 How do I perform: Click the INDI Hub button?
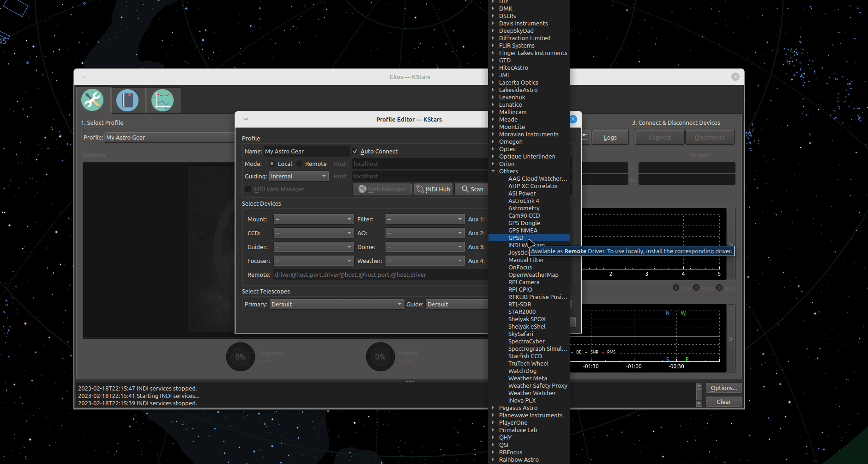(x=433, y=189)
